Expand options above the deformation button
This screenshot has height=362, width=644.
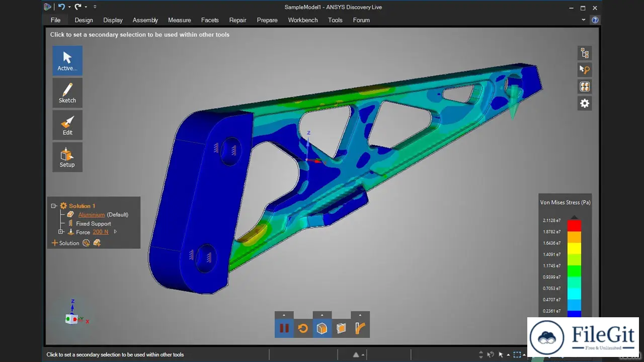[x=360, y=315]
